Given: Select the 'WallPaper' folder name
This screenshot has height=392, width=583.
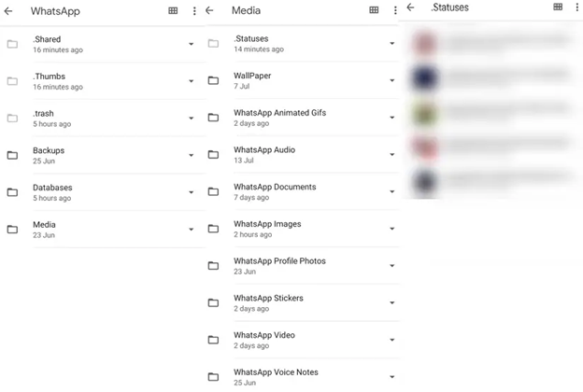Looking at the screenshot, I should pos(252,76).
